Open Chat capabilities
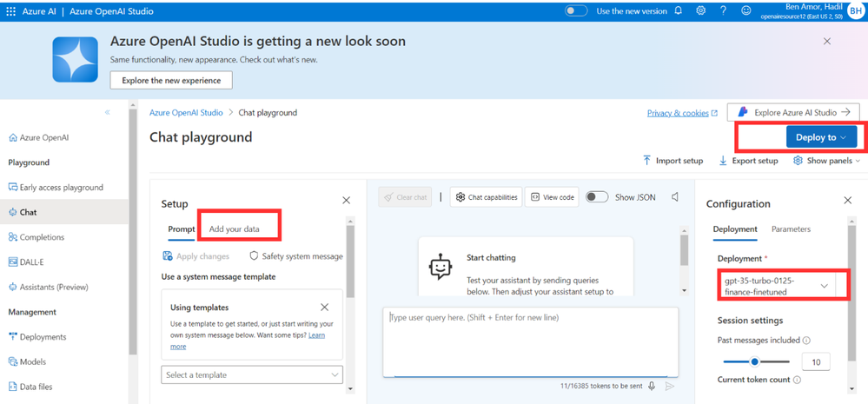 pyautogui.click(x=486, y=197)
